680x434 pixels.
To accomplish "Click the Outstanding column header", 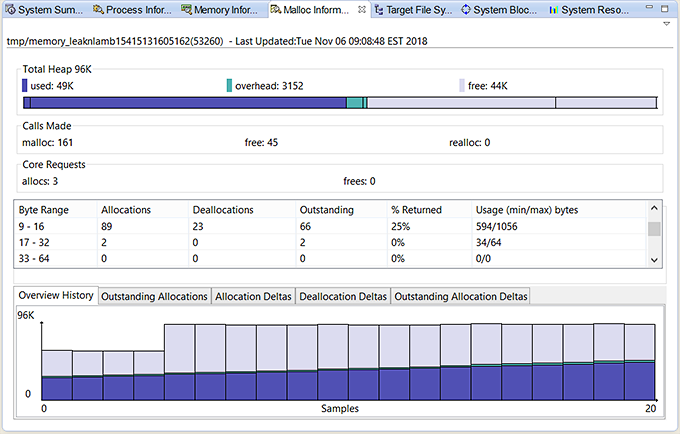I will click(x=326, y=210).
